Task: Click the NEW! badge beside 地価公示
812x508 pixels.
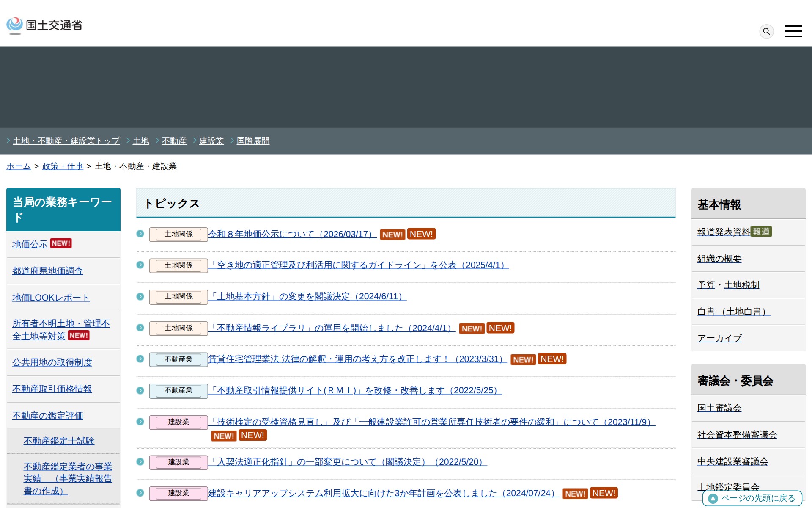Action: point(61,243)
